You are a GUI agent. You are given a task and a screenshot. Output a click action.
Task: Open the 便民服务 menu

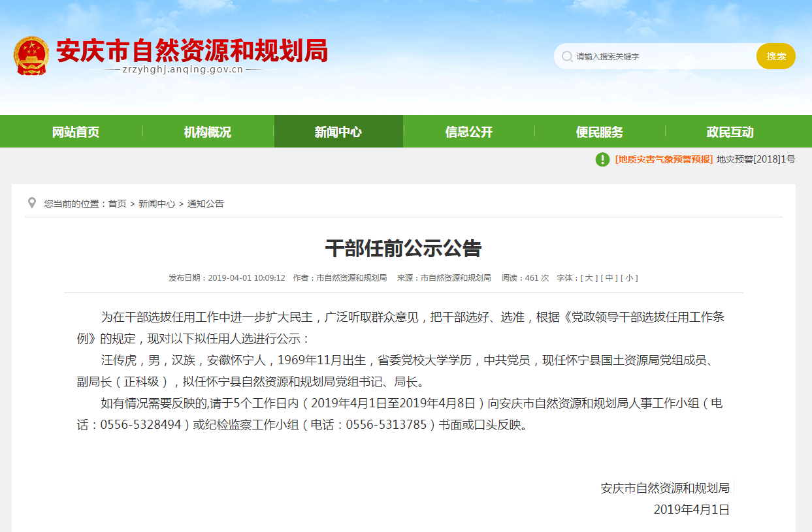point(600,132)
